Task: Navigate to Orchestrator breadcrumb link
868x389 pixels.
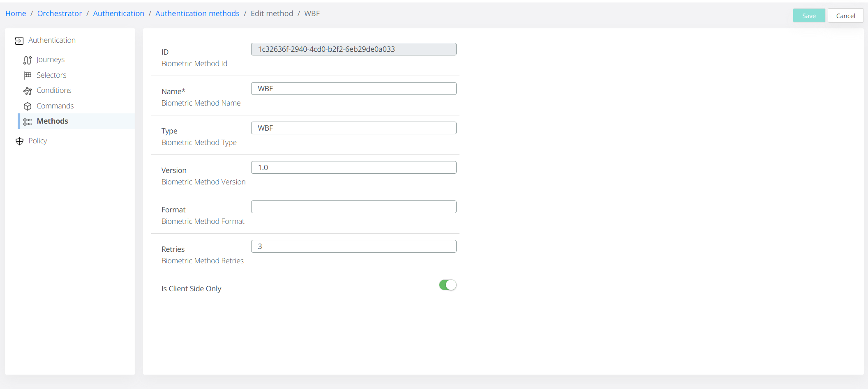Action: tap(60, 14)
